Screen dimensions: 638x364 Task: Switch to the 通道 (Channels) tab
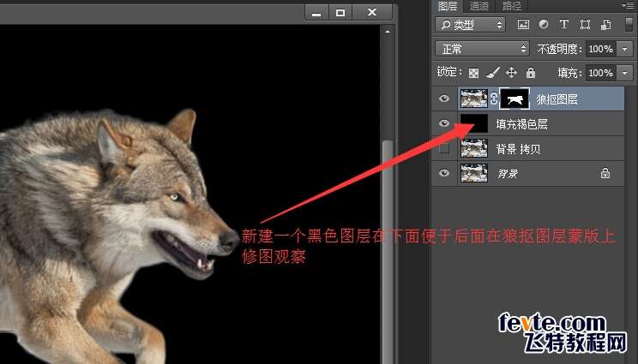(x=478, y=6)
